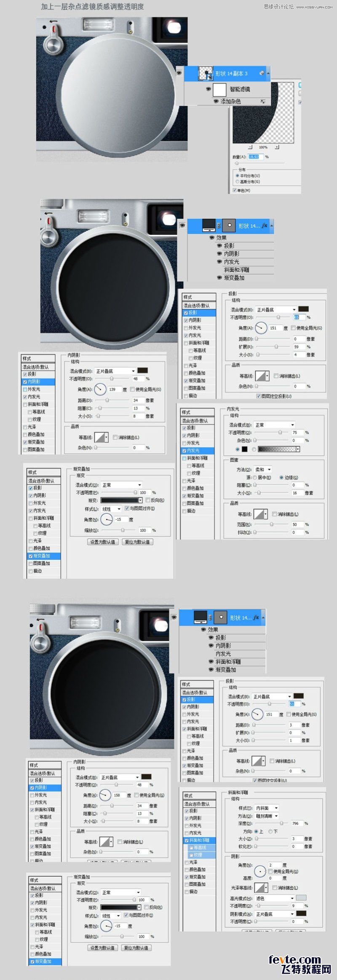Select the gradient radio button in 内发光 dialog
This screenshot has height=980, width=337.
pyautogui.click(x=254, y=449)
